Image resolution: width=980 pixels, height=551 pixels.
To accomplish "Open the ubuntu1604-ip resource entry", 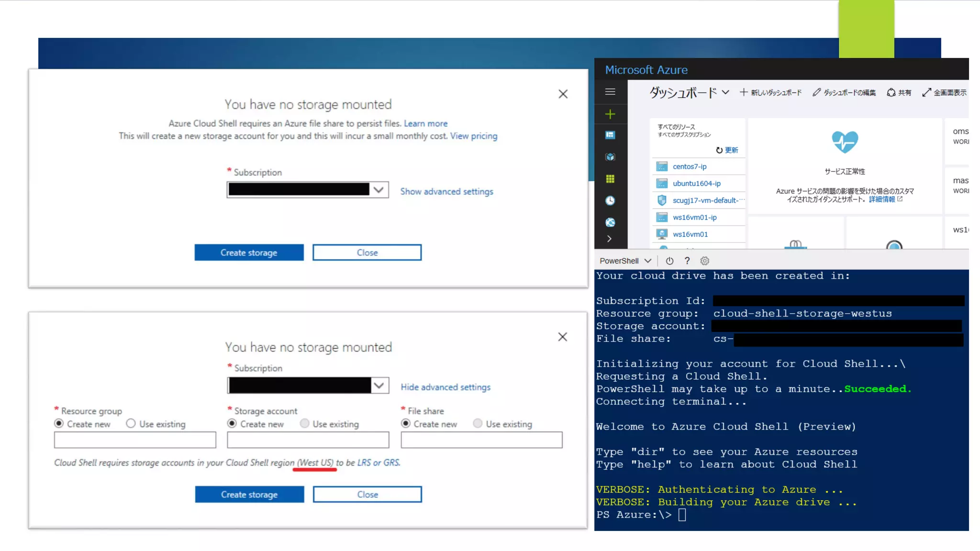I will (696, 183).
